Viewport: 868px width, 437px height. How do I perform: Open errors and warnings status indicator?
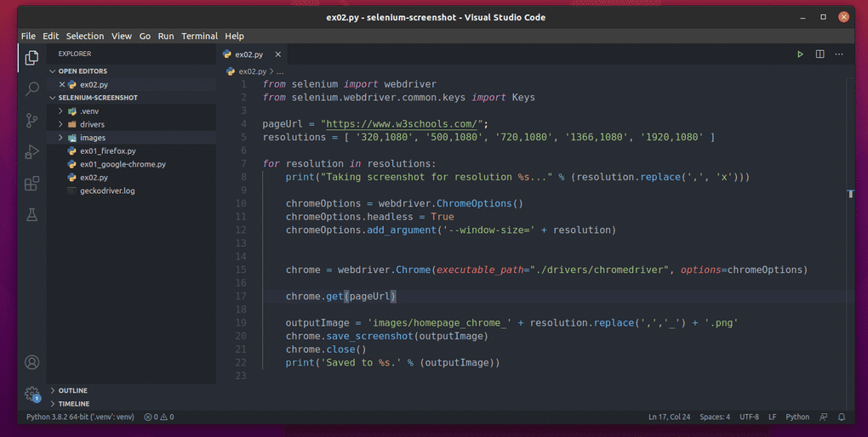(x=159, y=417)
